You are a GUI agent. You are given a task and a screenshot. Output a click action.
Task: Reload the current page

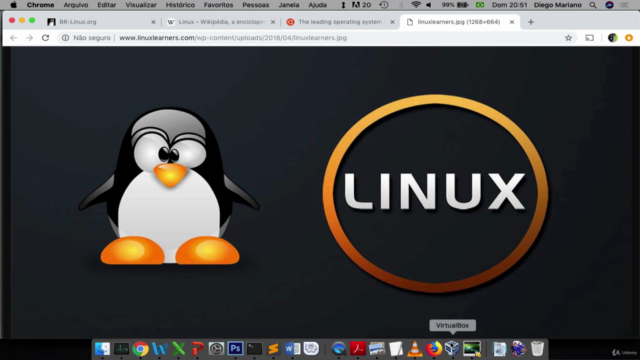tap(45, 38)
